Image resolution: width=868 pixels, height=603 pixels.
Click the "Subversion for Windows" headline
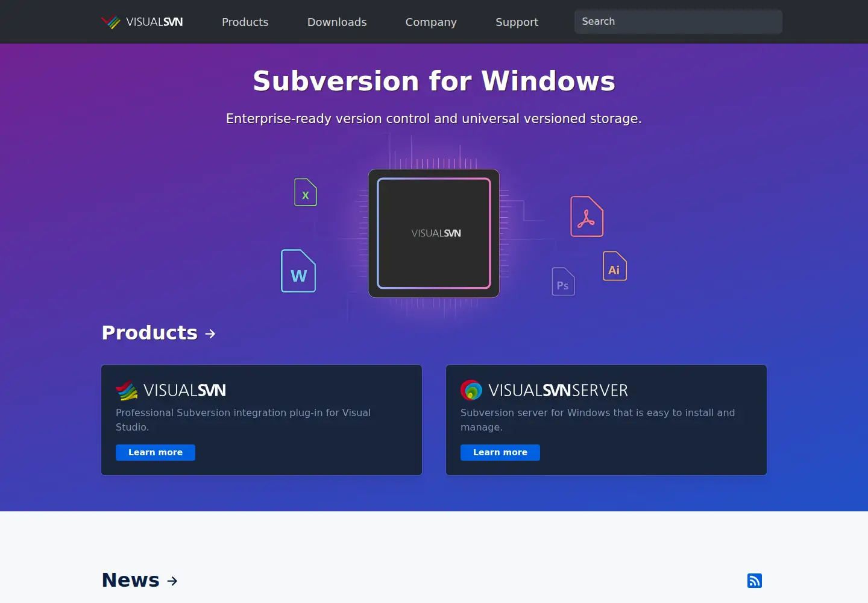434,81
